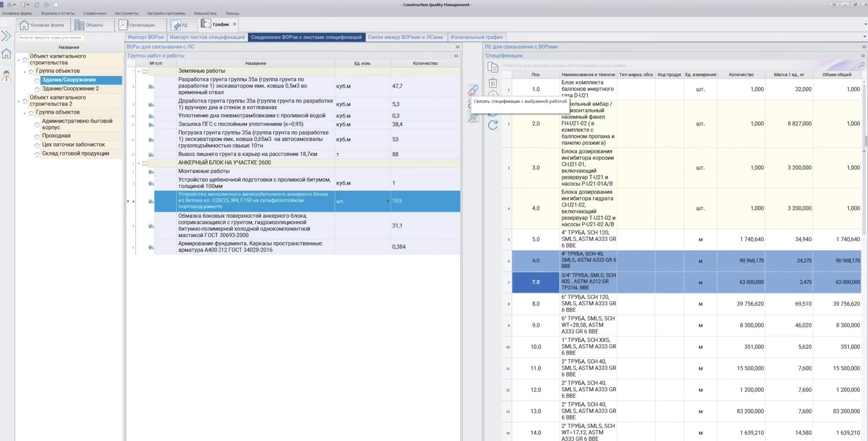The height and width of the screenshot is (441, 868).
Task: Open the Импорт ВОРов sub-tab
Action: [146, 37]
